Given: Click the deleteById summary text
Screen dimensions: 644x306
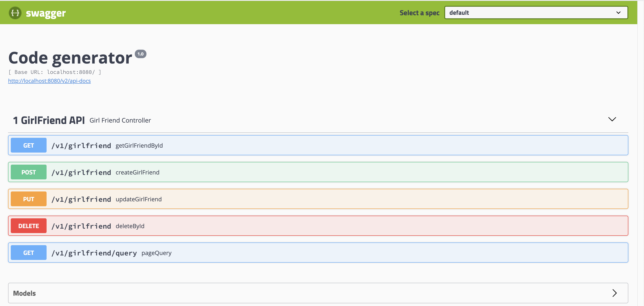Looking at the screenshot, I should tap(130, 226).
